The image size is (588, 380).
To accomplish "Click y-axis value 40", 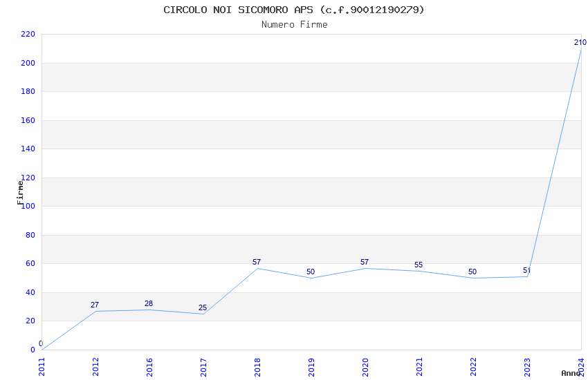I will (30, 292).
